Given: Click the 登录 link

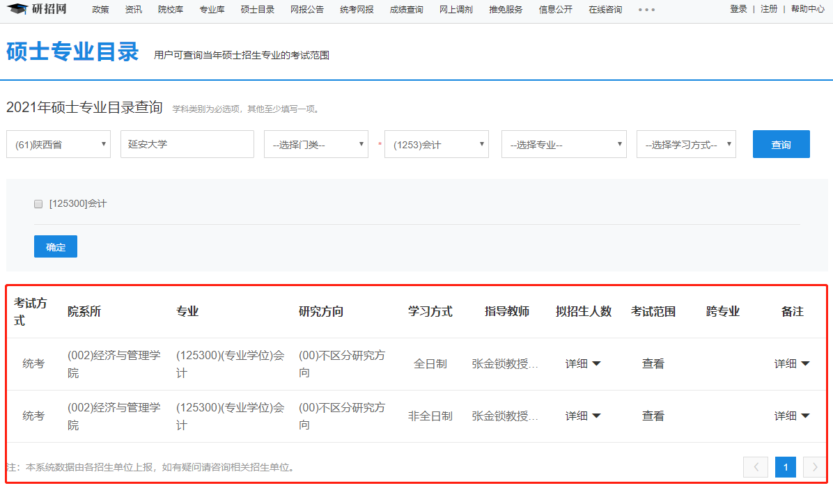Looking at the screenshot, I should [738, 9].
